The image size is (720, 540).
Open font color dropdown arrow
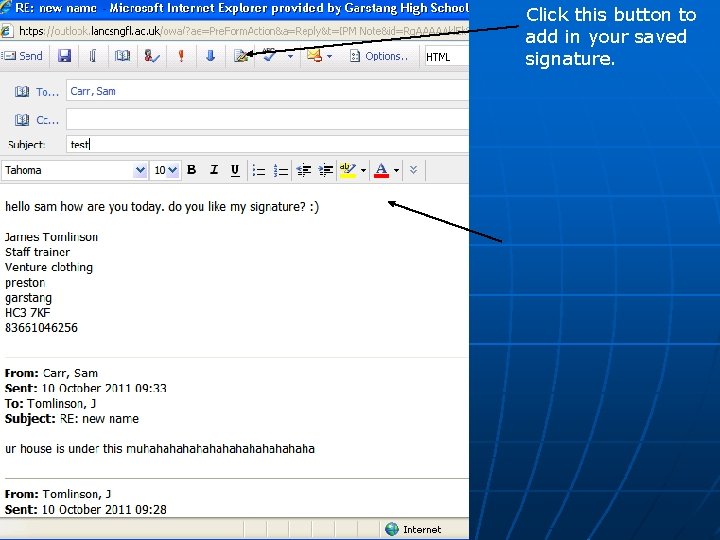[x=396, y=170]
